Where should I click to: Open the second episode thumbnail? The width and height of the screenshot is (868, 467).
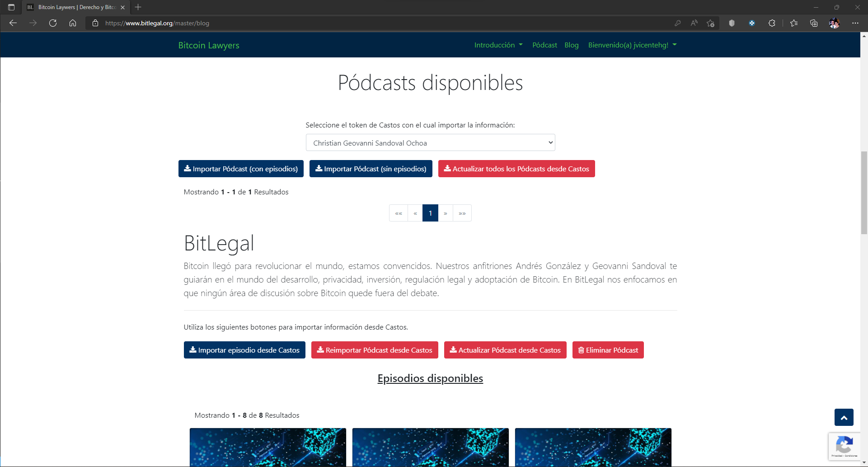pos(431,447)
